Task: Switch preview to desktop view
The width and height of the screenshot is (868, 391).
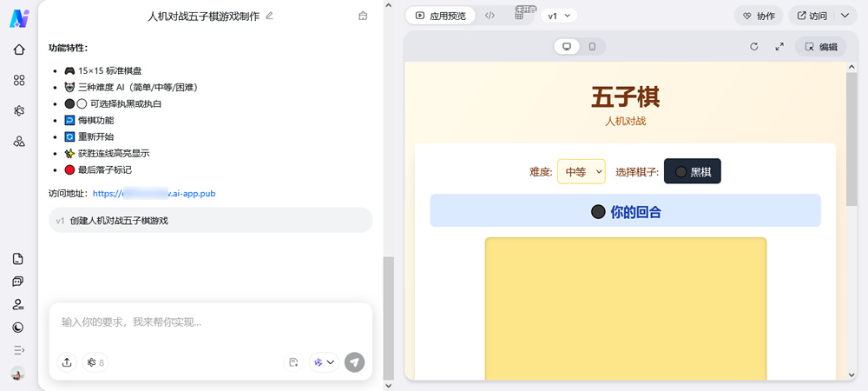Action: pyautogui.click(x=567, y=47)
